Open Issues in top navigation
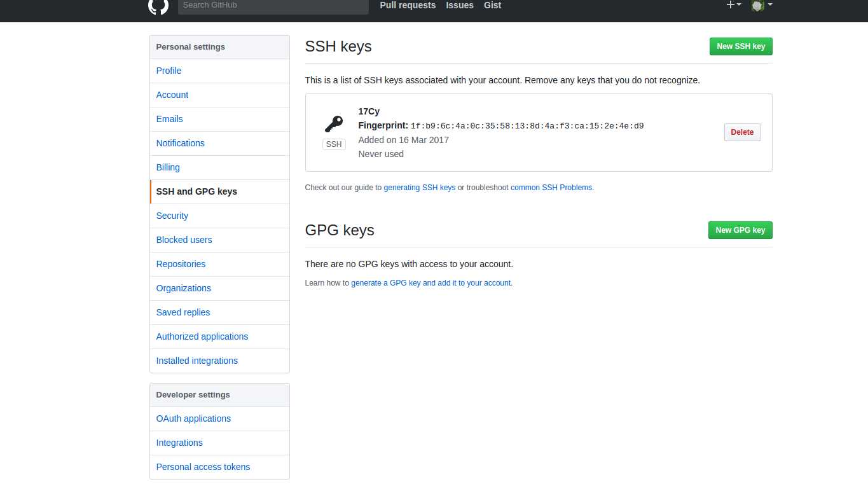 [x=460, y=5]
